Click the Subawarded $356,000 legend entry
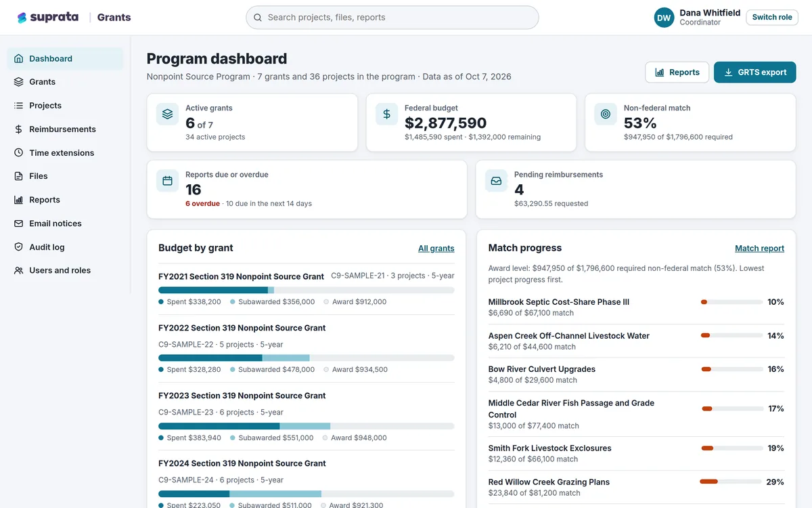This screenshot has height=508, width=812. click(272, 301)
